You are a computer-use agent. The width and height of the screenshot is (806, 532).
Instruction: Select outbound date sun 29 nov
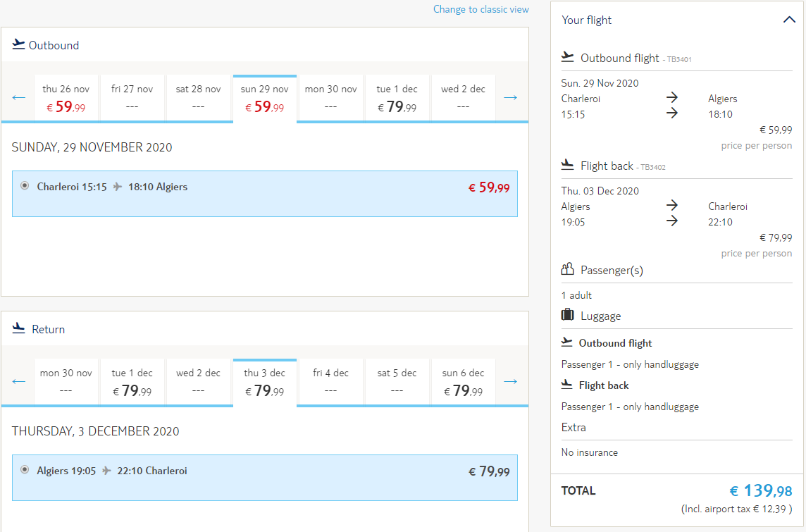[x=265, y=99]
